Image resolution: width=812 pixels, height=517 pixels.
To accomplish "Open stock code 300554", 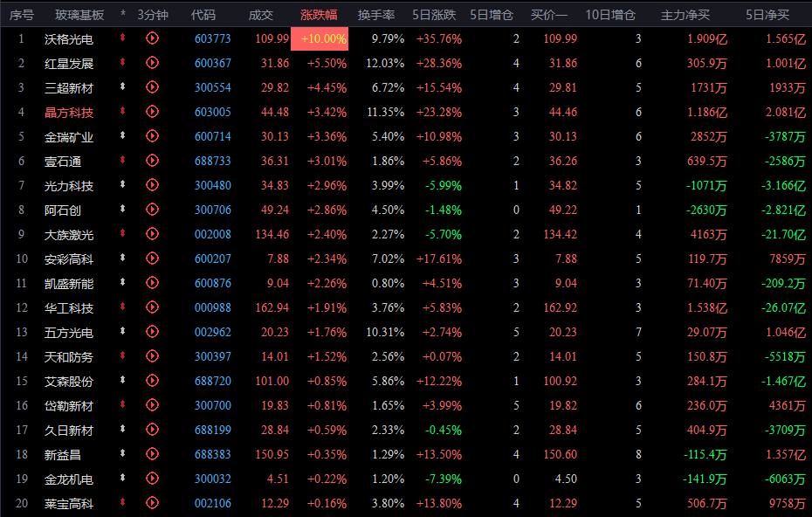I will click(213, 87).
